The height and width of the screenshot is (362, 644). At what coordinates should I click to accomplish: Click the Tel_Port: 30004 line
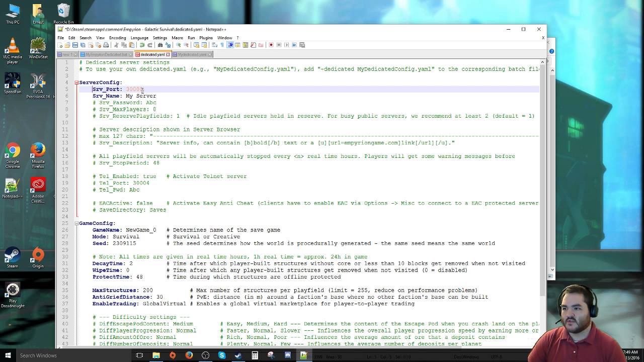click(121, 183)
